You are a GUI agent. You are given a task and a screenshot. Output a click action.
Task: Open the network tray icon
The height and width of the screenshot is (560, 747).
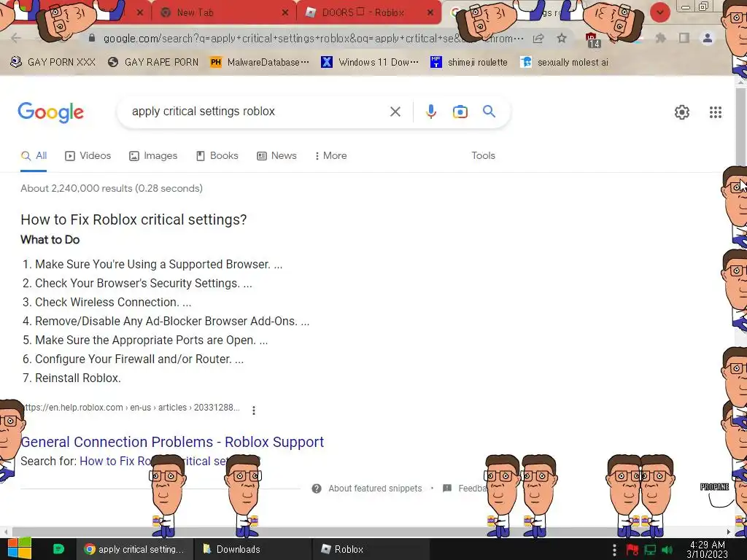click(650, 550)
